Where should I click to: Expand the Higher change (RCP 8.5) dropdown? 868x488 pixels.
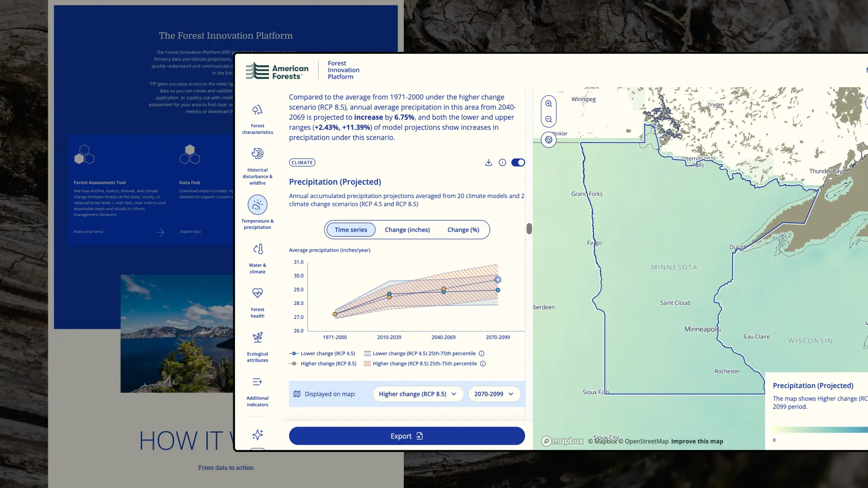pyautogui.click(x=418, y=394)
